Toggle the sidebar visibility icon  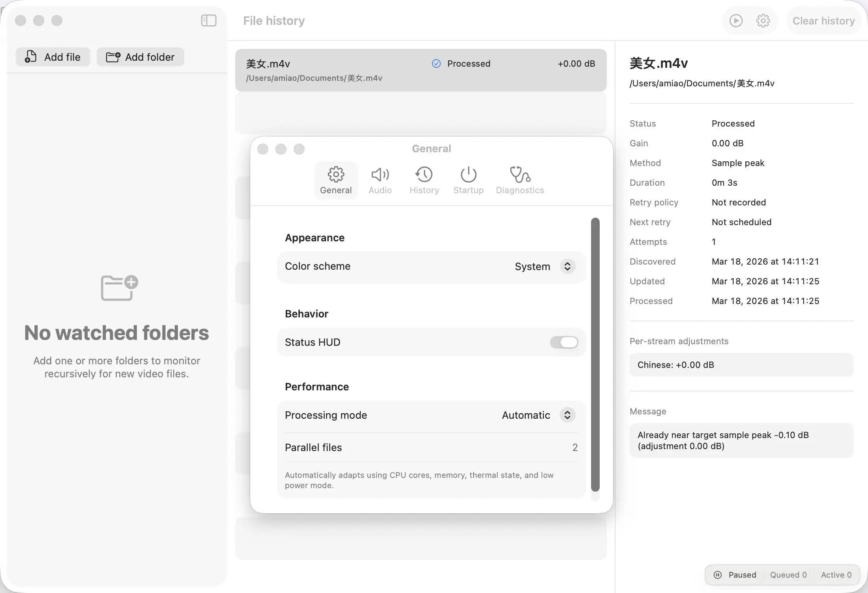point(209,21)
